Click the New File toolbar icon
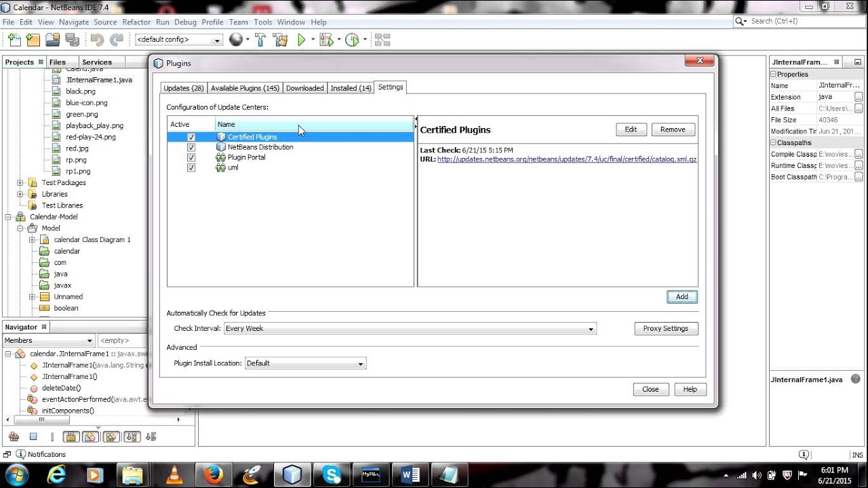The height and width of the screenshot is (488, 868). pos(13,40)
